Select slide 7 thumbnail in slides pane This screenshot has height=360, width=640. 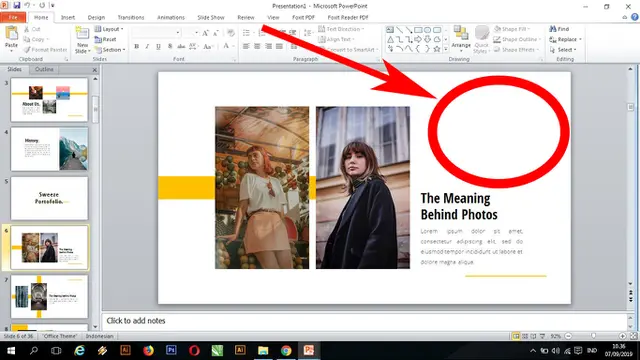coord(49,297)
